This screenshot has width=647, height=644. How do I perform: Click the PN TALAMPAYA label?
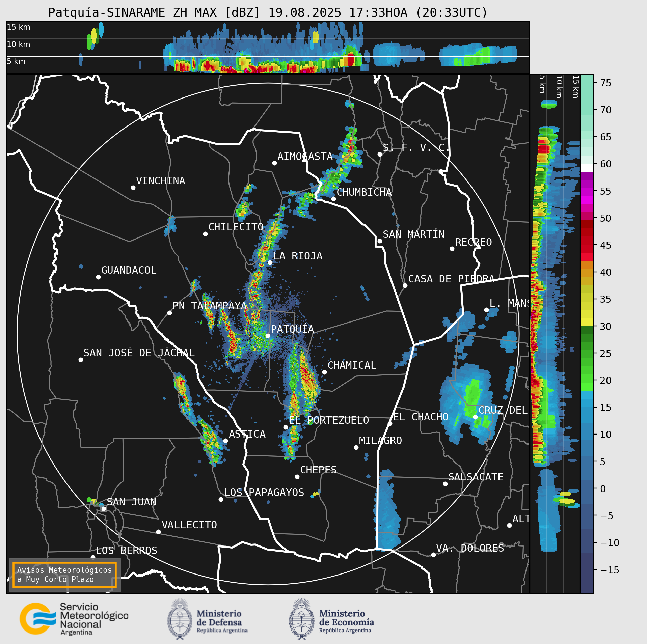pos(210,306)
